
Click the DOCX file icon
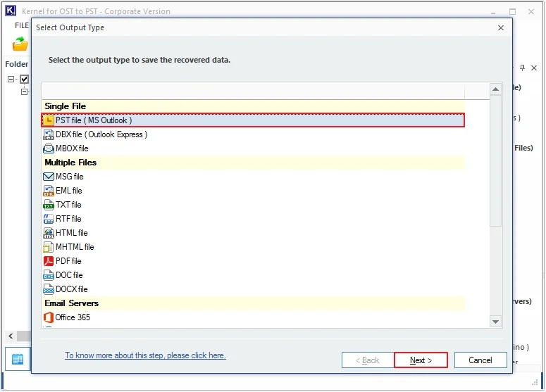coord(49,289)
